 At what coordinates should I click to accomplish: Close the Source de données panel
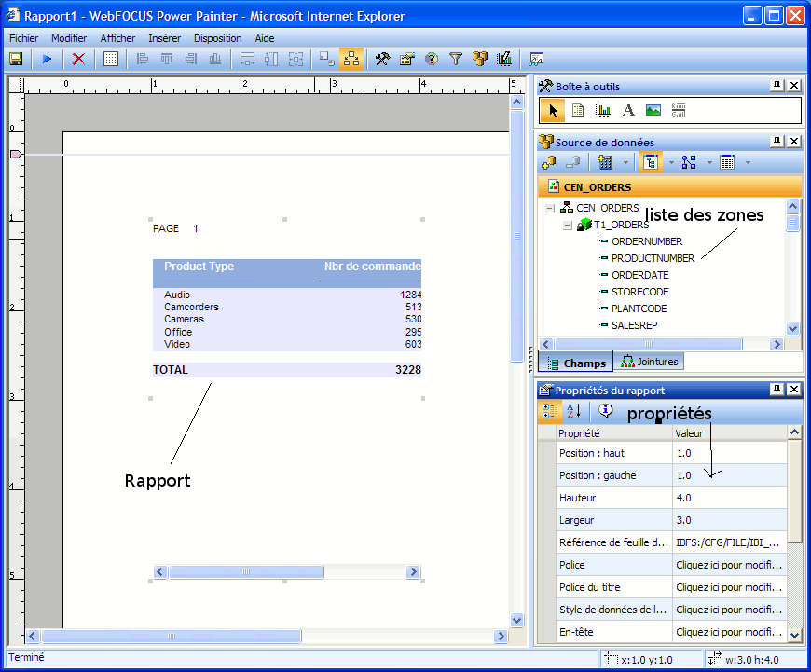coord(794,142)
